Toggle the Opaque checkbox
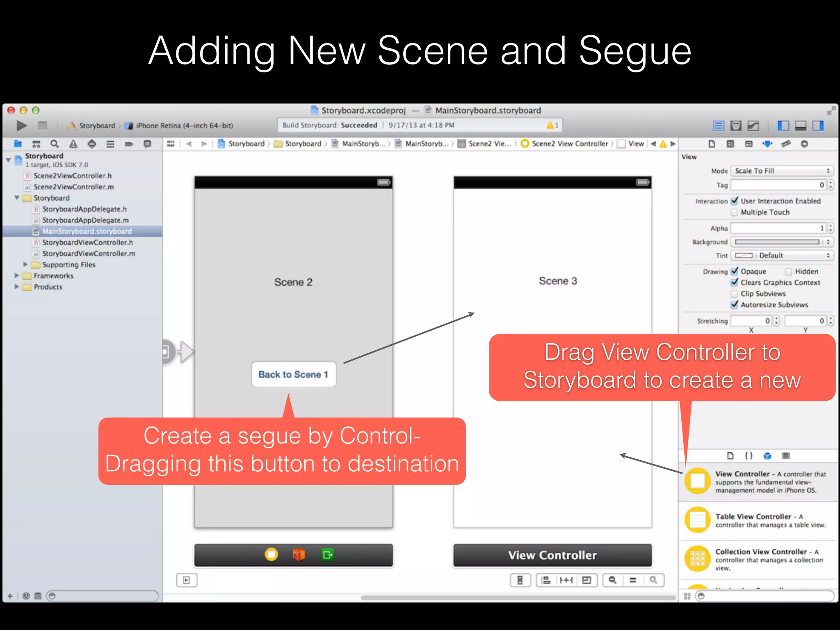The height and width of the screenshot is (630, 840). (x=735, y=272)
